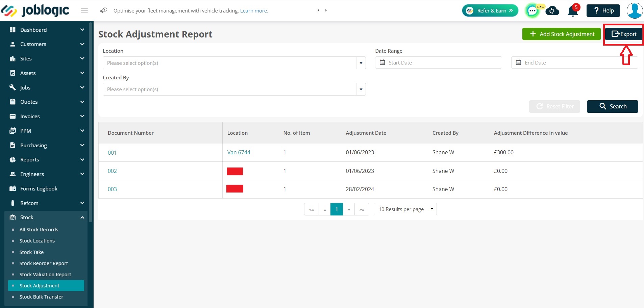Click Refcom cylinder icon in sidebar
This screenshot has width=644, height=308.
pos(13,203)
